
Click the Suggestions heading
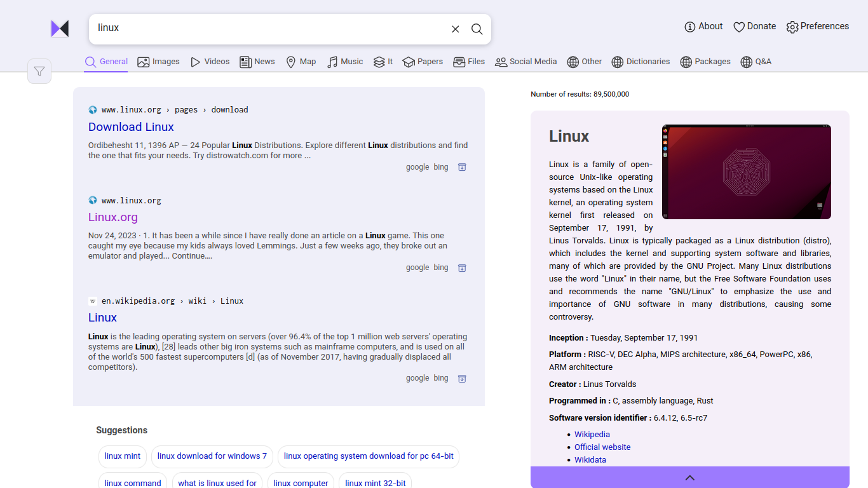pos(121,430)
